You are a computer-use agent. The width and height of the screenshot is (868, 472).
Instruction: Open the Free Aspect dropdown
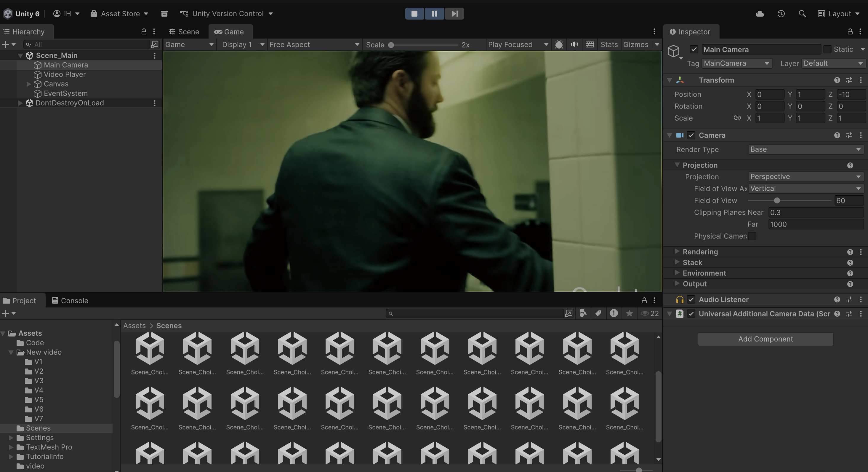click(314, 44)
